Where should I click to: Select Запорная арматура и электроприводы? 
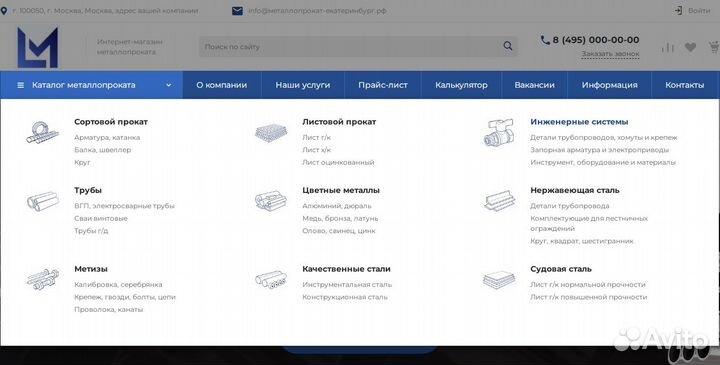coord(599,150)
